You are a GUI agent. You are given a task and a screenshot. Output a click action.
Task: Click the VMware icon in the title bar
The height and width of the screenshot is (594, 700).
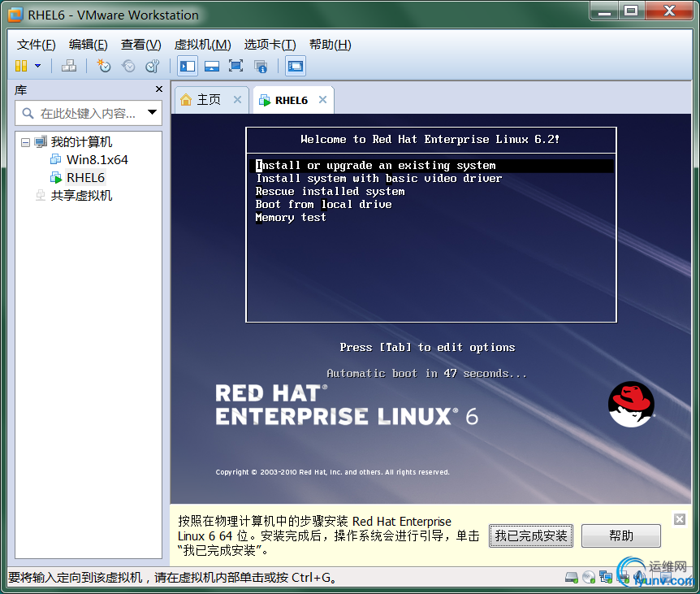pyautogui.click(x=15, y=15)
